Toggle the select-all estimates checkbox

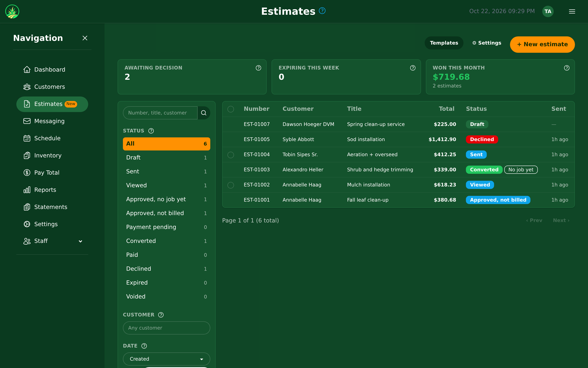click(x=231, y=109)
